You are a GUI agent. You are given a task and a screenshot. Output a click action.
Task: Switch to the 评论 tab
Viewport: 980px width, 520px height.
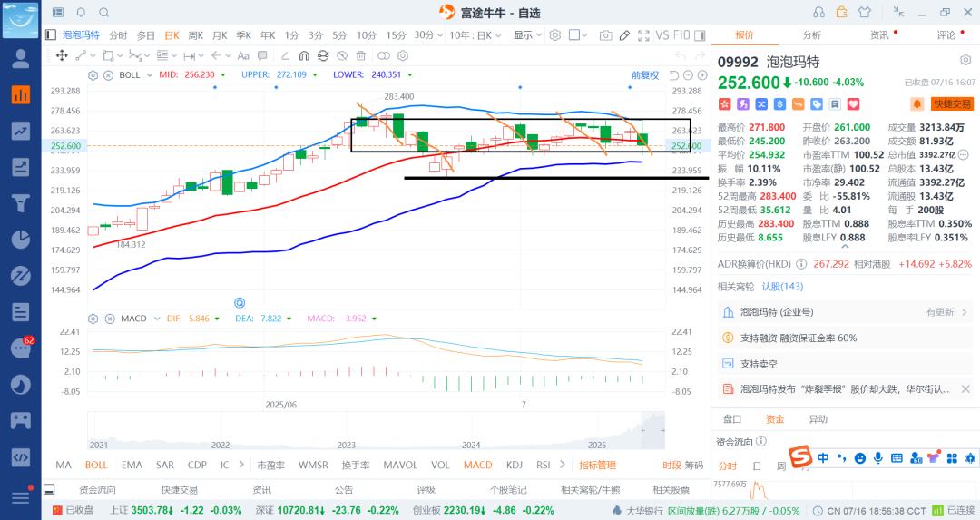(946, 35)
